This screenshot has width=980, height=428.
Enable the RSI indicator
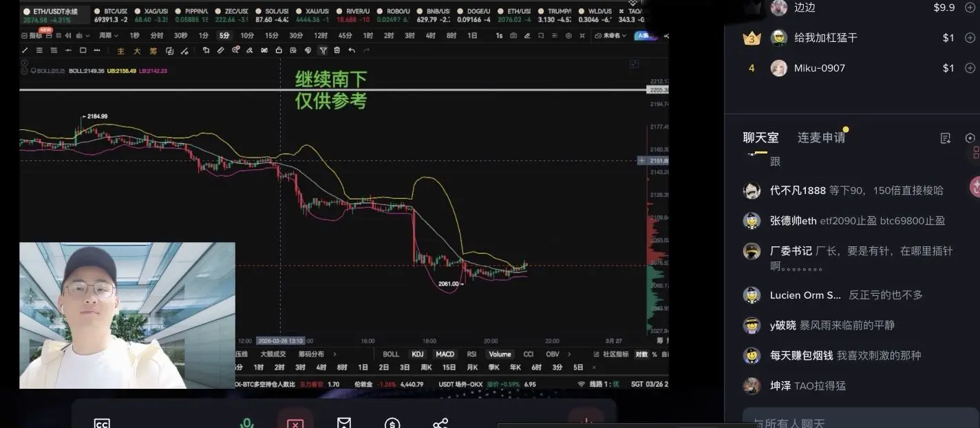pyautogui.click(x=471, y=354)
